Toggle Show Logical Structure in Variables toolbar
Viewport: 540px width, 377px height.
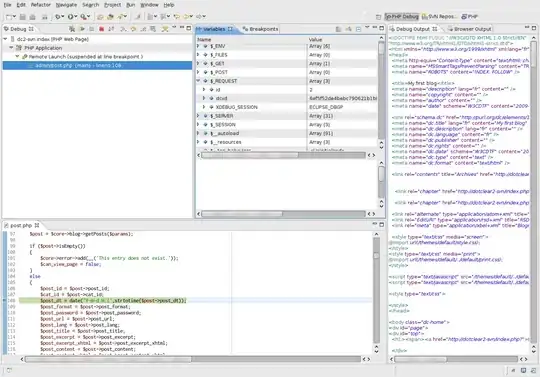pyautogui.click(x=348, y=29)
